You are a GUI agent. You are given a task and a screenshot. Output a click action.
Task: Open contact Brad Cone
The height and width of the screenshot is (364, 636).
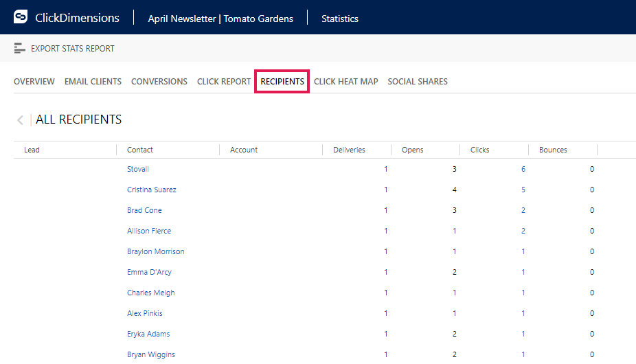pos(144,210)
